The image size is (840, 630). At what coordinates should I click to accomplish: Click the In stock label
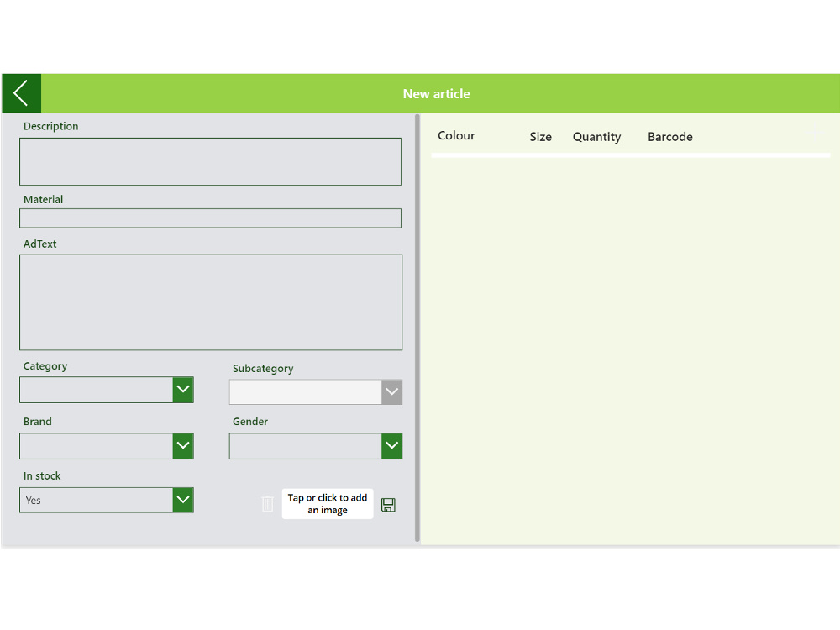[42, 475]
